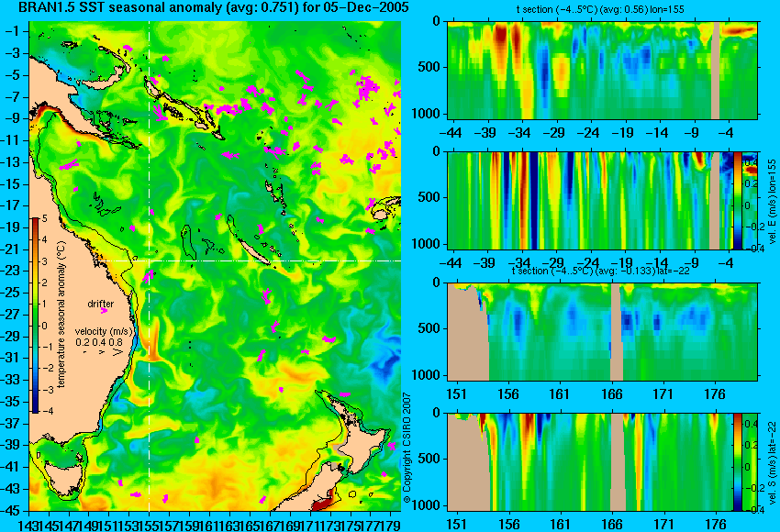Screen dimensions: 780x532
Task: Select the temperature seasonal anomaly color bar
Action: tap(35, 315)
